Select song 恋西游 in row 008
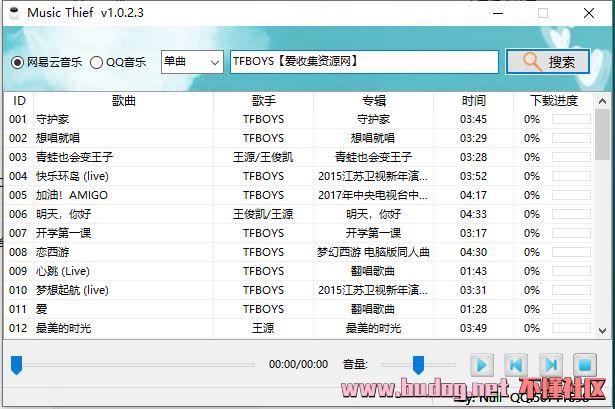Screen dimensions: 615x409 pyautogui.click(x=52, y=252)
